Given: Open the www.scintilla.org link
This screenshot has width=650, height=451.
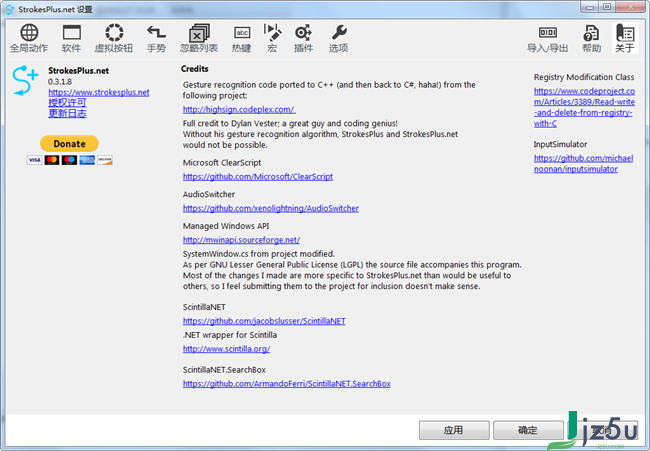Looking at the screenshot, I should (226, 349).
